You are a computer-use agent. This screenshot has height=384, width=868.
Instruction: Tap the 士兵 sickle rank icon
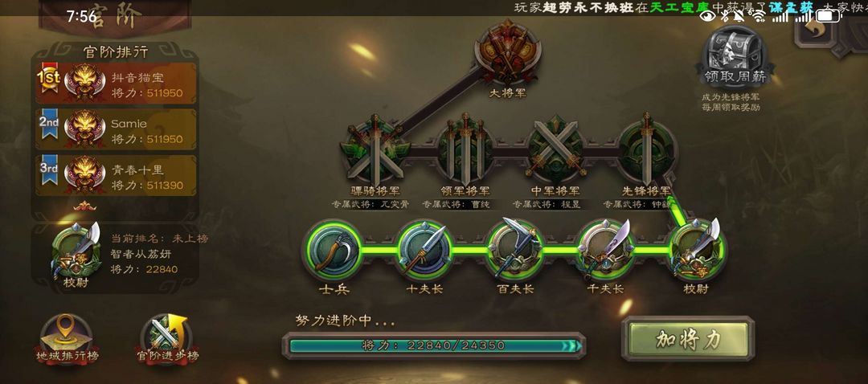click(334, 250)
